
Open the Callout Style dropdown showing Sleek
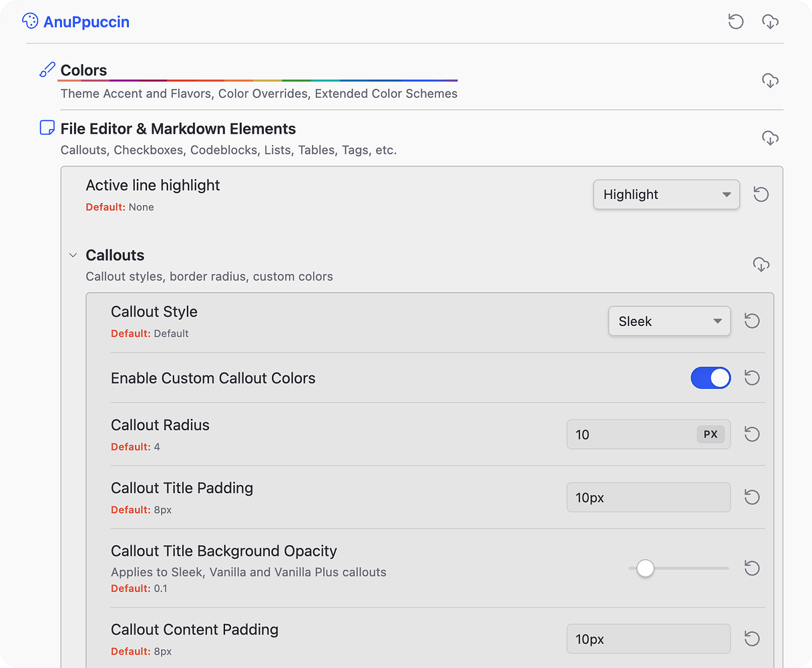(x=669, y=321)
